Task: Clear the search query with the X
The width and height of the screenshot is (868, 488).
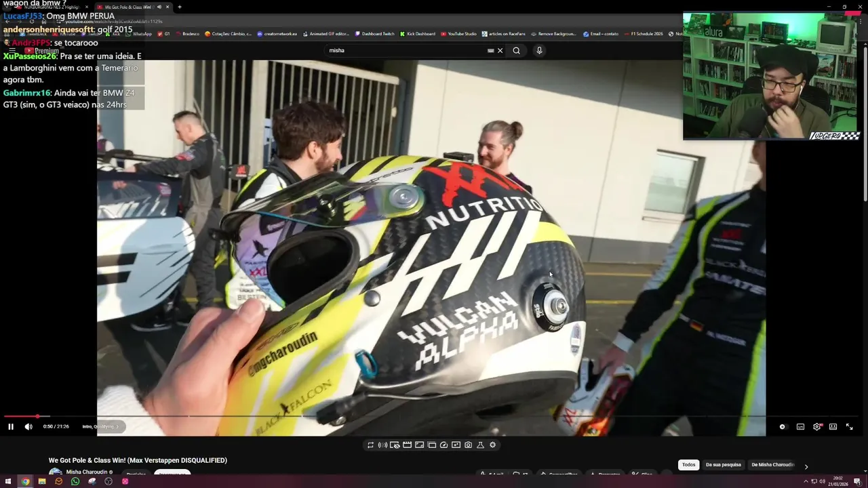Action: point(500,50)
